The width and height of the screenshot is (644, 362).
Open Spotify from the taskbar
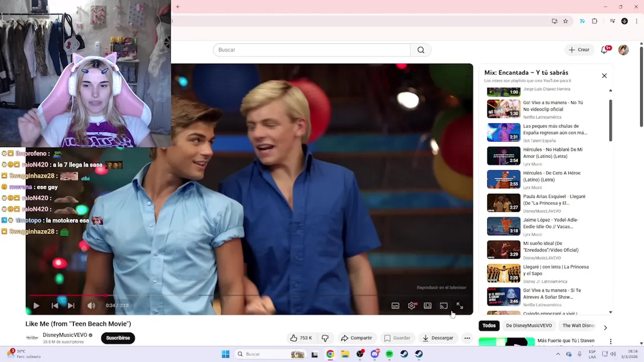(389, 354)
